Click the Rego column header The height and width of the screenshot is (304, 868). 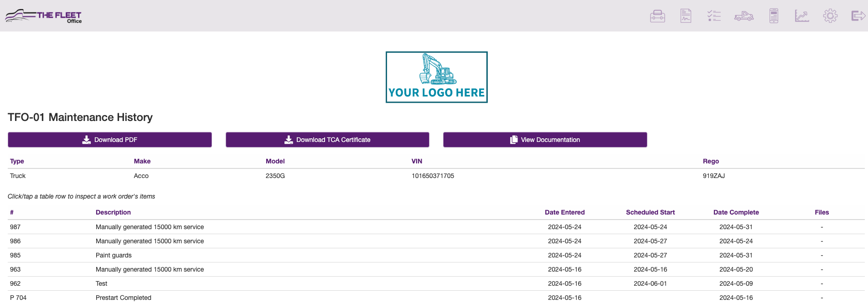coord(711,161)
